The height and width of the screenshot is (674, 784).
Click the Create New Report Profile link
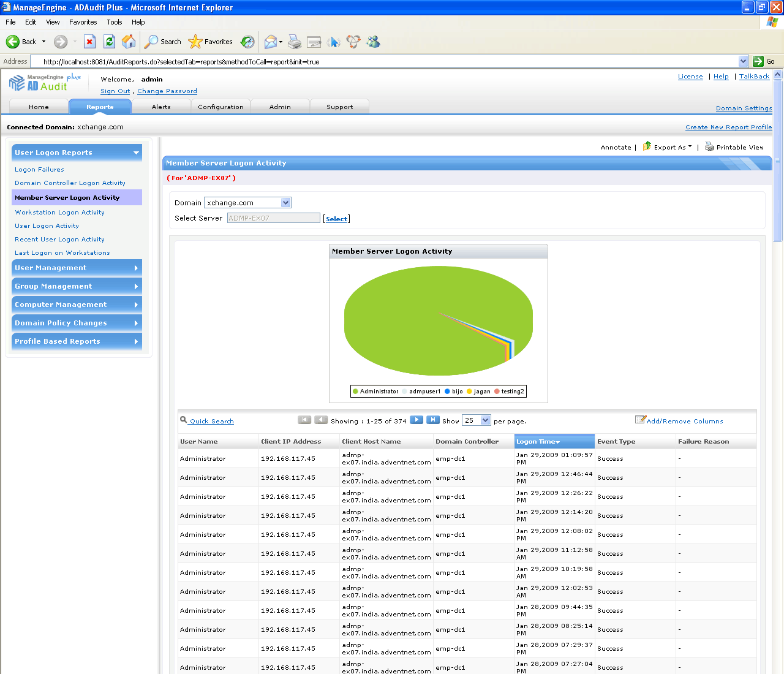click(728, 127)
